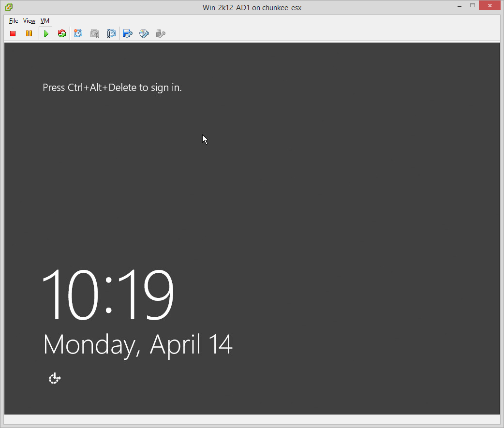Click the 10:19 clock on lock screen
This screenshot has height=428, width=504.
108,295
